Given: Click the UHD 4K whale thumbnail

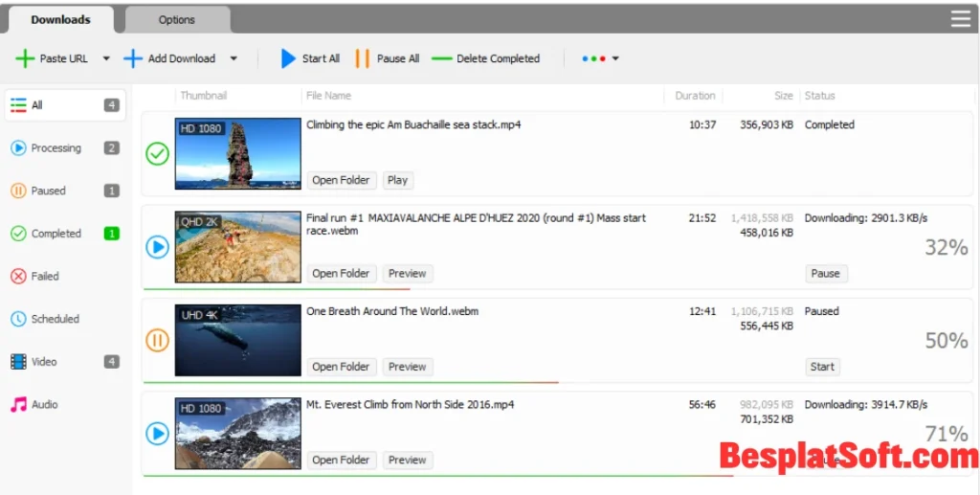Looking at the screenshot, I should tap(238, 341).
